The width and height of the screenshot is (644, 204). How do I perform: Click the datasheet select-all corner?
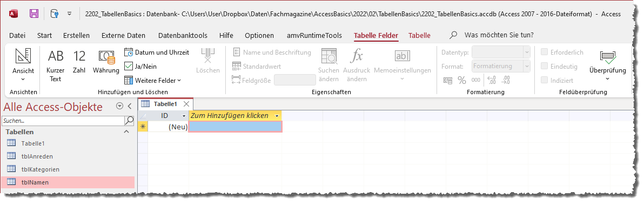coord(143,116)
